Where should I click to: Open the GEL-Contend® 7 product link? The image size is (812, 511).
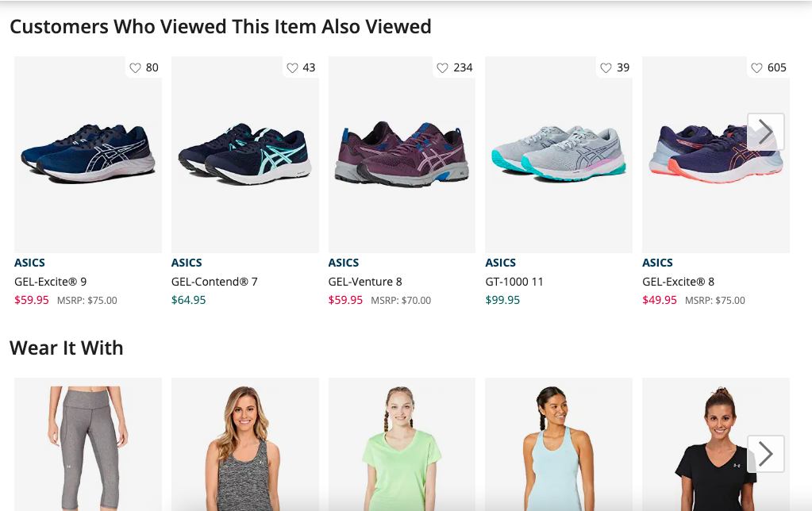click(214, 282)
